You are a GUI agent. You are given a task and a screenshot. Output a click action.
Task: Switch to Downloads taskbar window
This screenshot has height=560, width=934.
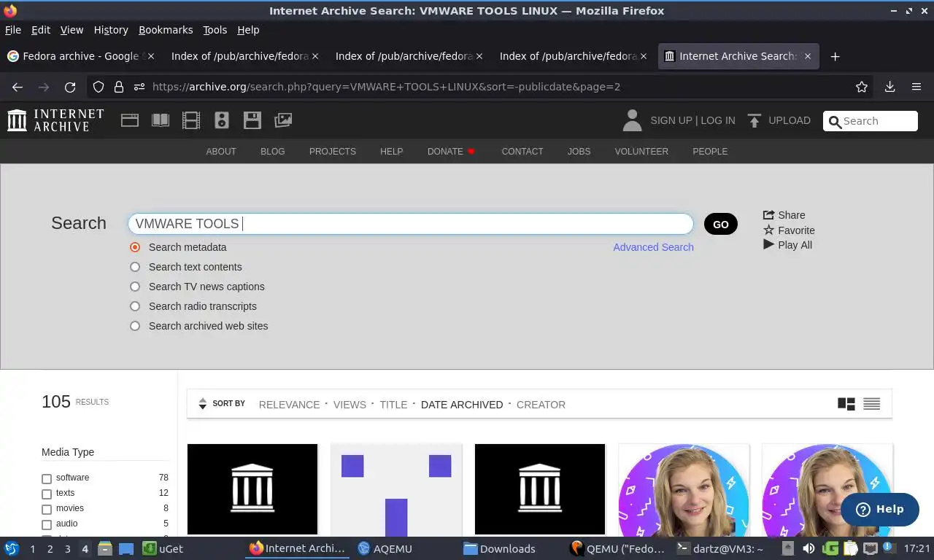coord(500,548)
